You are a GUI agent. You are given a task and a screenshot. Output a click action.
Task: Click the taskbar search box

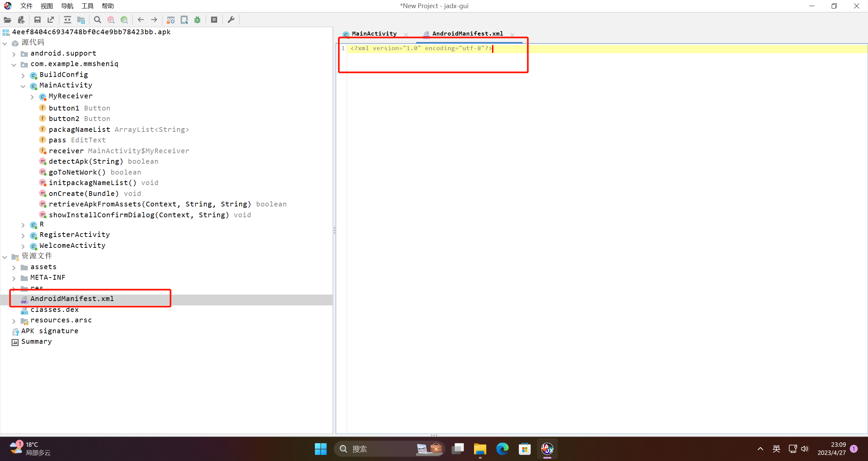tap(389, 449)
